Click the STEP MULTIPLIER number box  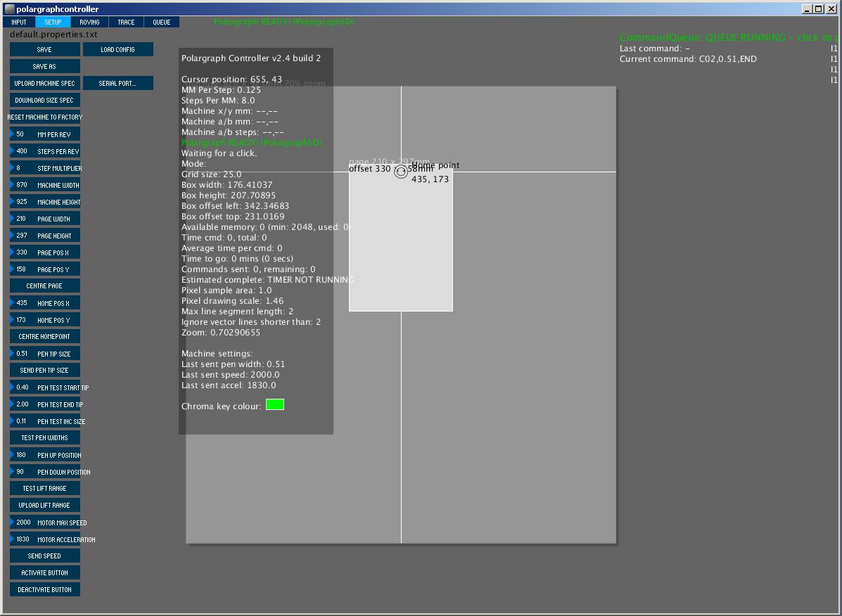coord(44,168)
